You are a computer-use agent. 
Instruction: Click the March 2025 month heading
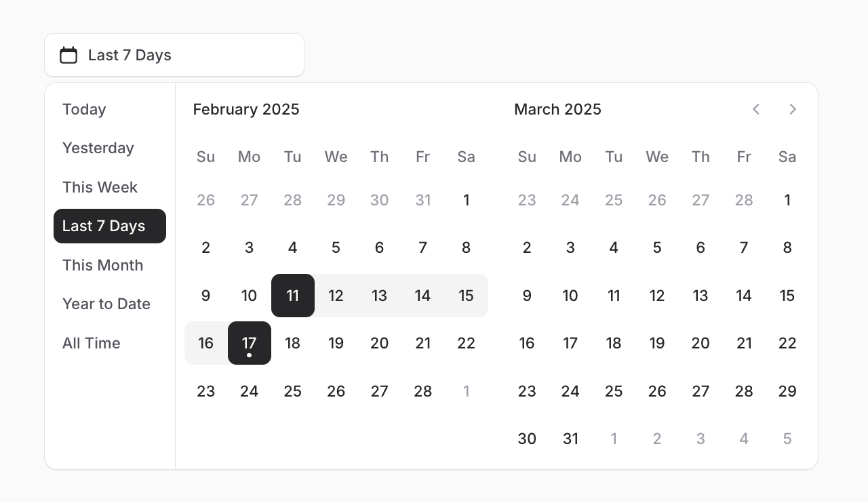click(557, 109)
